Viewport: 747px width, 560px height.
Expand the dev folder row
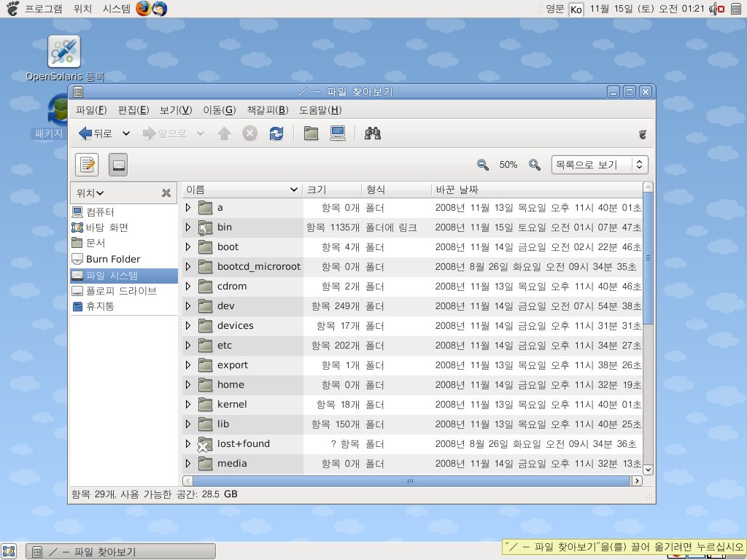click(x=188, y=306)
